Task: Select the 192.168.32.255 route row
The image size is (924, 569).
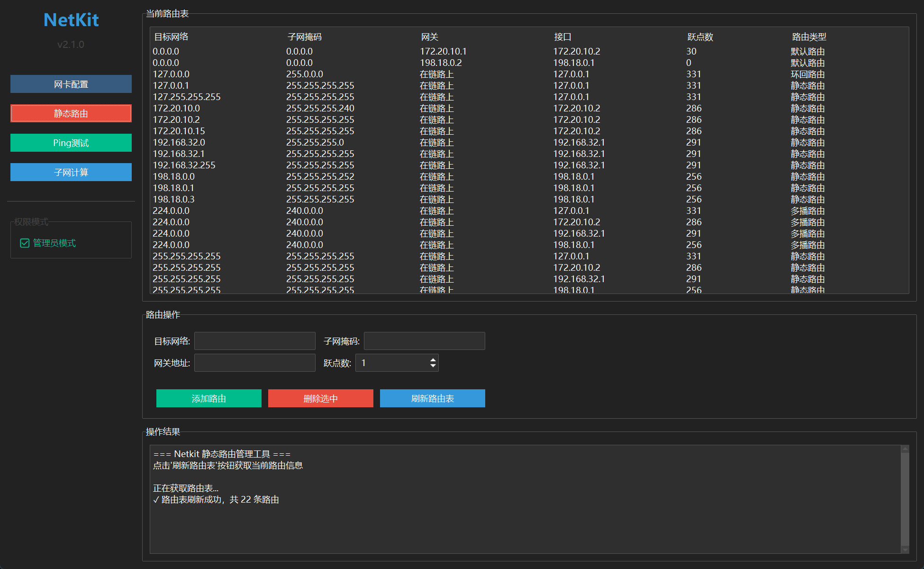Action: click(529, 165)
